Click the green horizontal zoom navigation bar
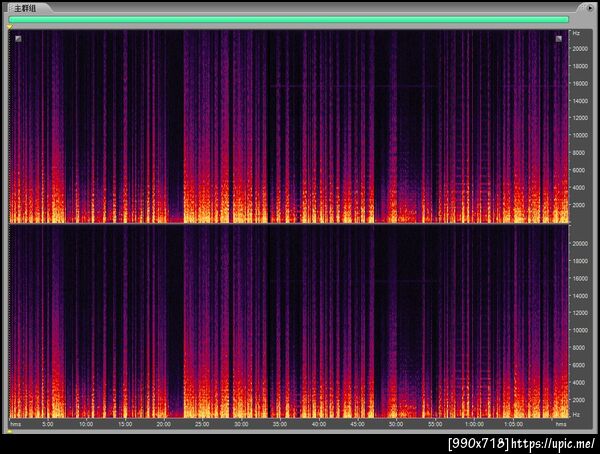The image size is (600, 454). 289,20
